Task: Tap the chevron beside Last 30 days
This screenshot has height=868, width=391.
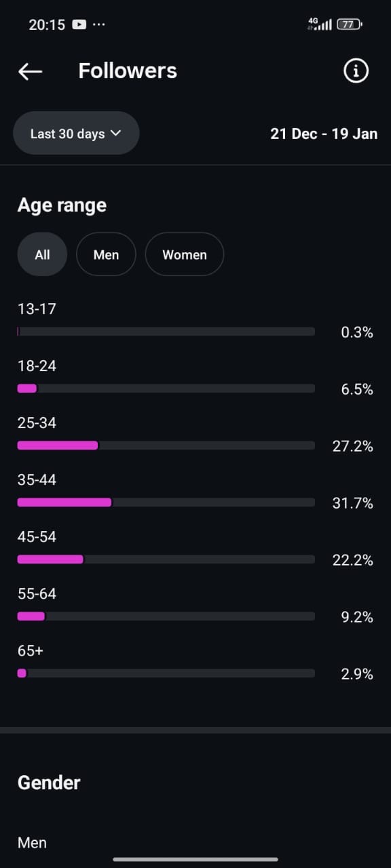Action: tap(115, 134)
